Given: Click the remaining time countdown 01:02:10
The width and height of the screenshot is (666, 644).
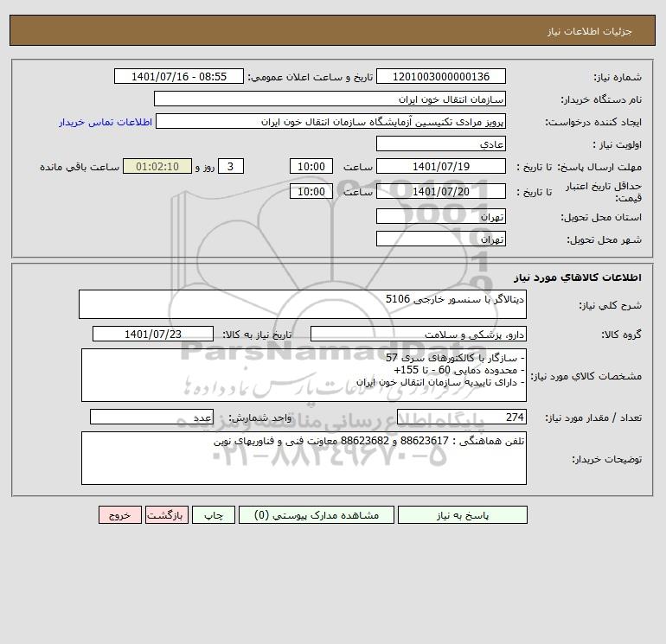Looking at the screenshot, I should [157, 167].
